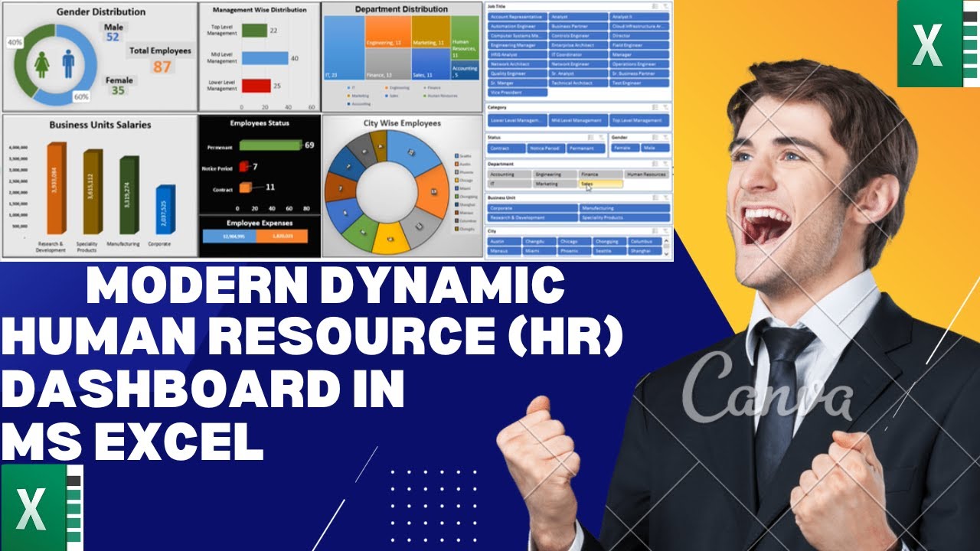Select IT in Department slicer
Viewport: 980px width, 551px height.
pos(509,184)
